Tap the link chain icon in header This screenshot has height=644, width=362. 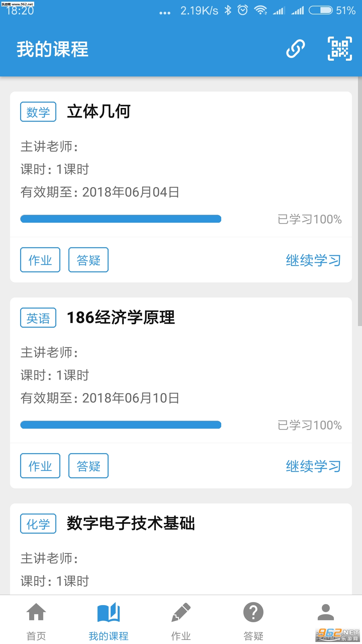[295, 49]
